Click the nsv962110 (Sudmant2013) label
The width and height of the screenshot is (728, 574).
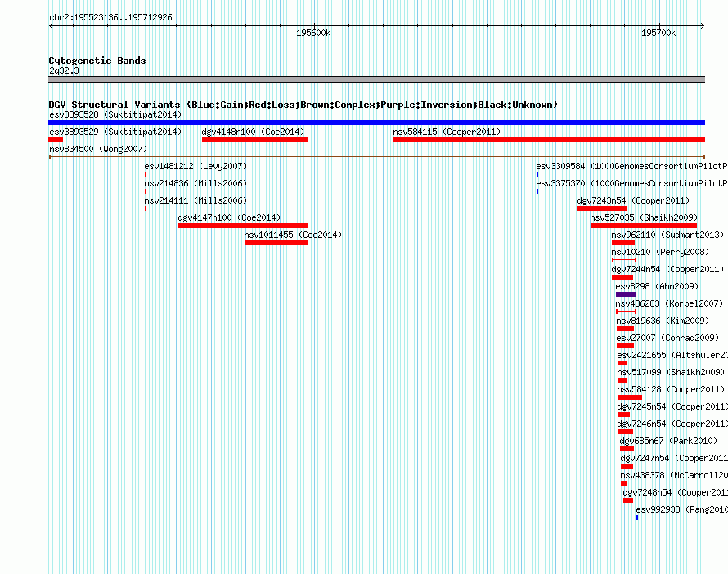tap(667, 235)
